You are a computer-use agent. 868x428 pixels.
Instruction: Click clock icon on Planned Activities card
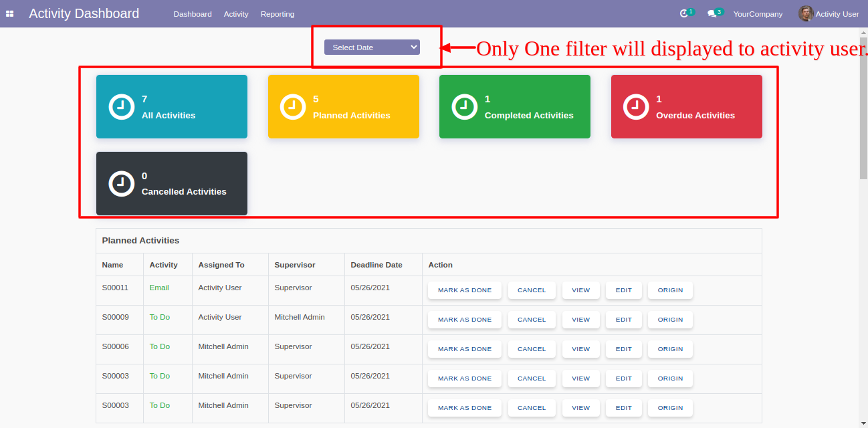[293, 106]
